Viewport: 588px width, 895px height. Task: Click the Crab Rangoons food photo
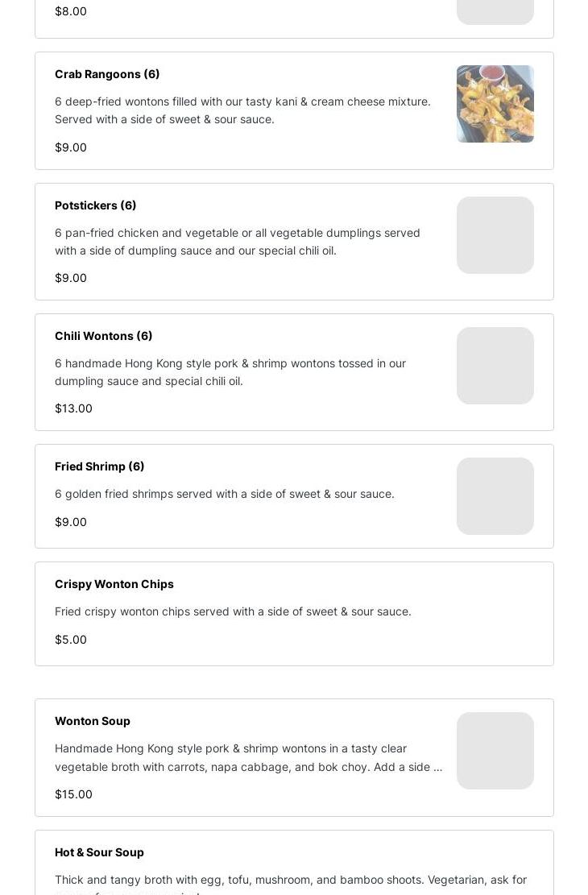pos(495,104)
